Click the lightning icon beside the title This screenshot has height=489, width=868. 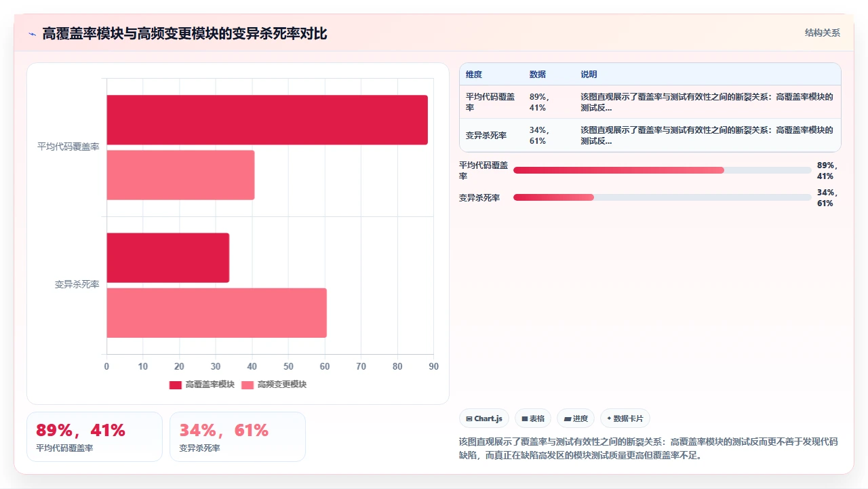pos(32,34)
